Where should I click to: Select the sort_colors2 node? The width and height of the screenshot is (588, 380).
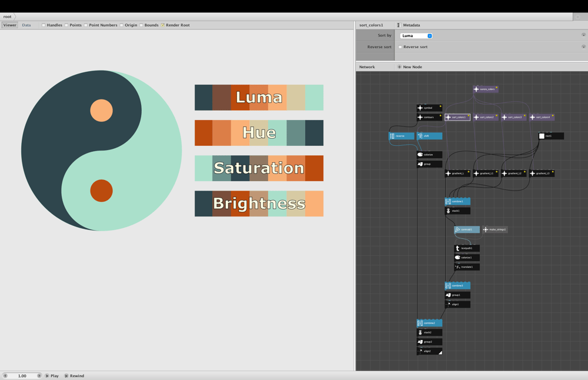[486, 118]
